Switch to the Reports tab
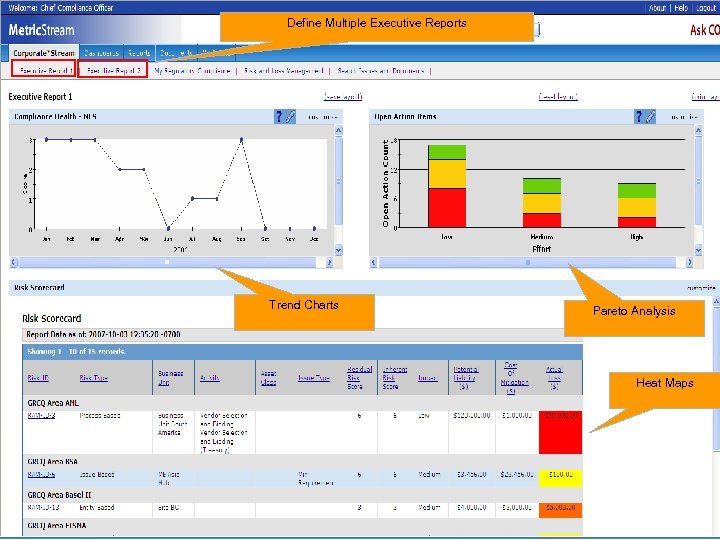Screen dimensions: 720x540 tap(139, 53)
